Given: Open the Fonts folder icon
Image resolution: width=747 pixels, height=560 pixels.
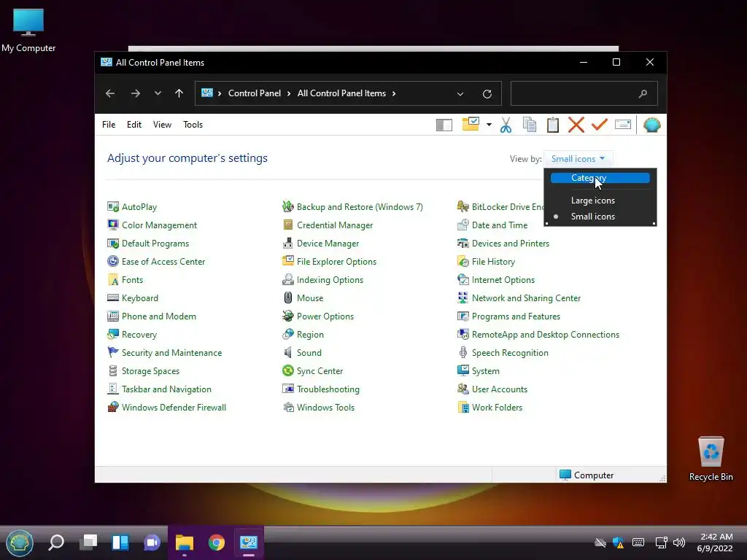Looking at the screenshot, I should (113, 279).
